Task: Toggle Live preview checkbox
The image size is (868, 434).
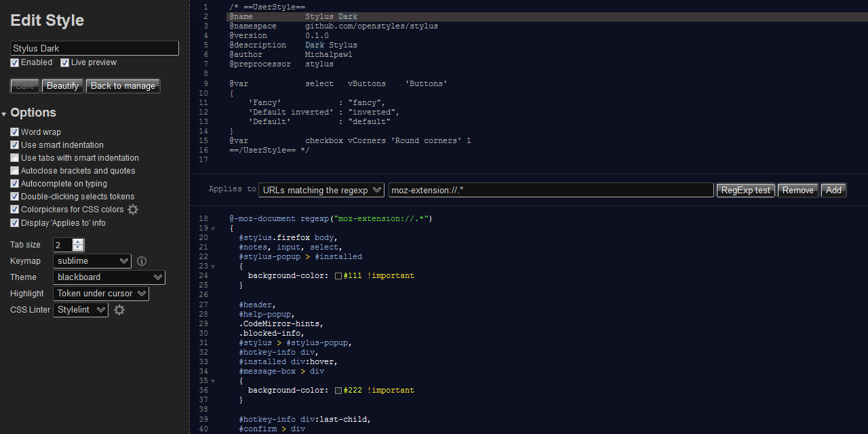Action: (65, 62)
